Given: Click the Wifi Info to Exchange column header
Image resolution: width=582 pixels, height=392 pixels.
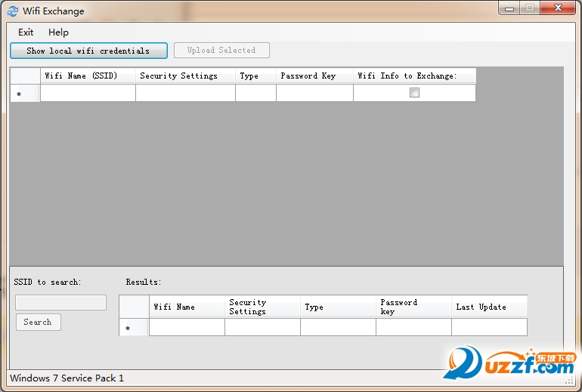Looking at the screenshot, I should (415, 76).
